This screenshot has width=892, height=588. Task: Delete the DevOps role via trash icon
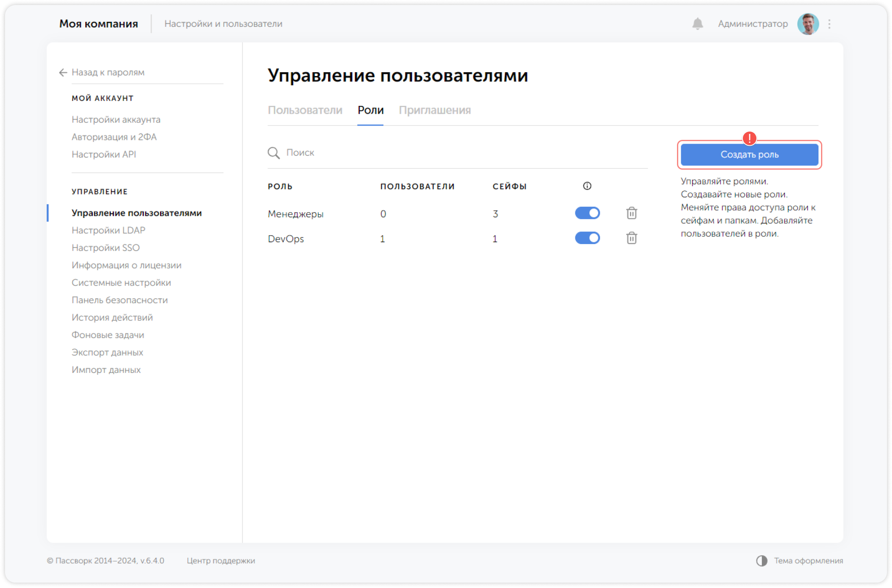click(x=632, y=238)
